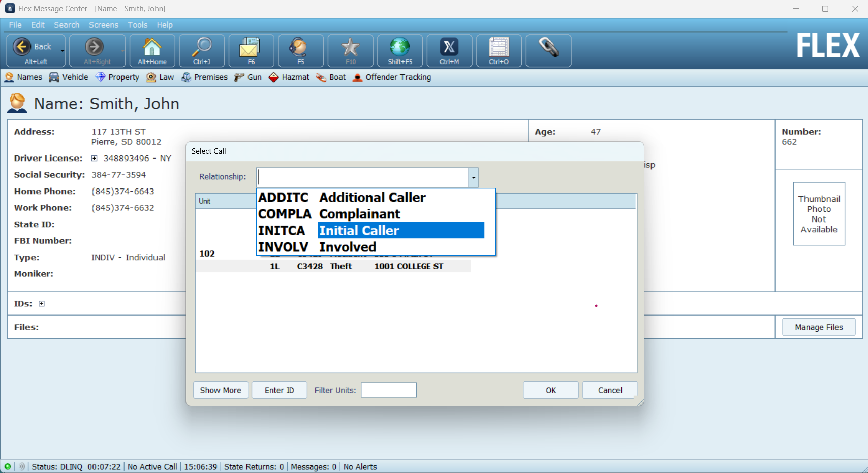This screenshot has height=473, width=868.
Task: Click the Home house icon
Action: click(x=152, y=48)
